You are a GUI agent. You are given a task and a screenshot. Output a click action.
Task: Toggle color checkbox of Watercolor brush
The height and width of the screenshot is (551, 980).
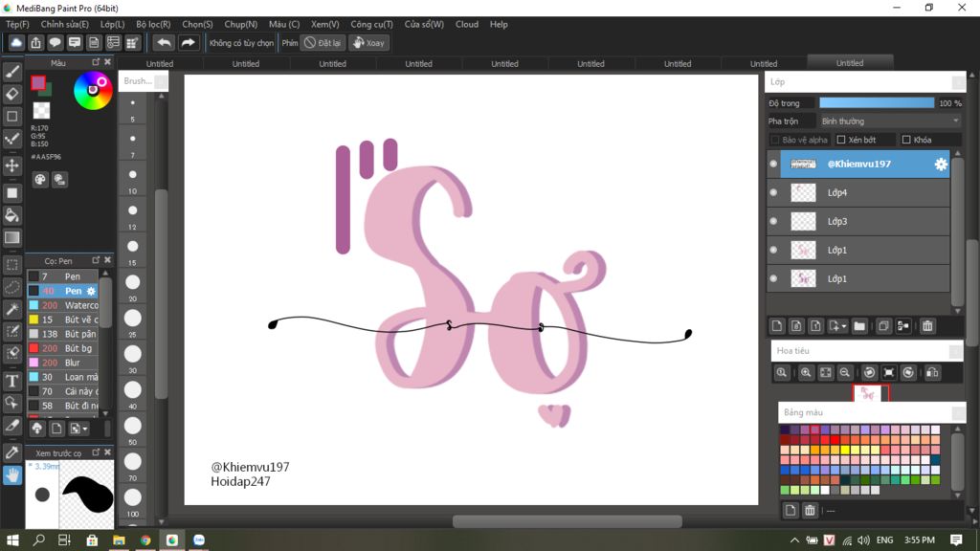(33, 305)
